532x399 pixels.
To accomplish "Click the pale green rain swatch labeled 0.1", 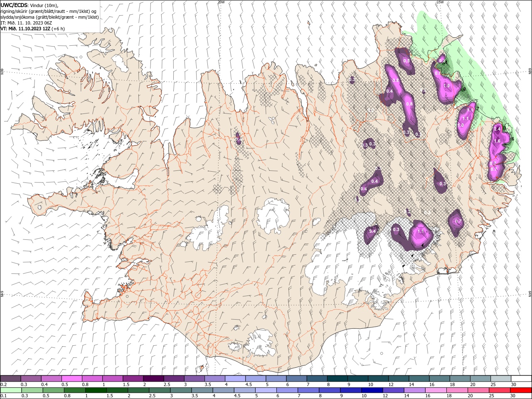I will (x=11, y=390).
